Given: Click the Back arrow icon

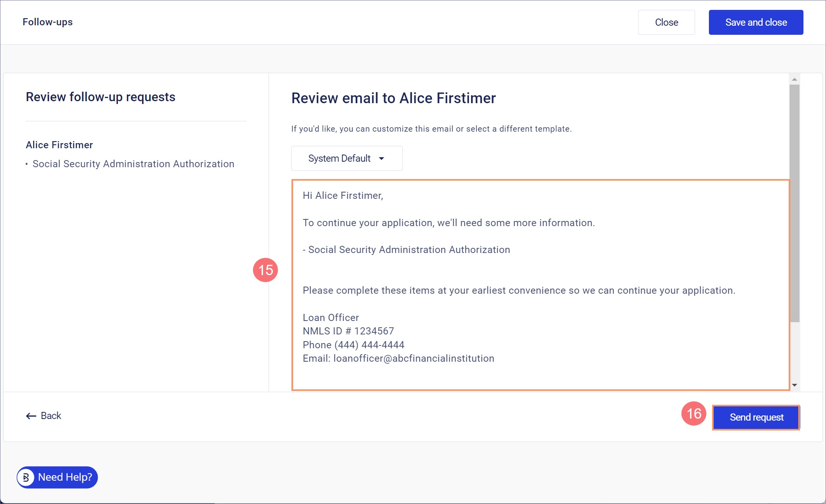Looking at the screenshot, I should [x=31, y=416].
